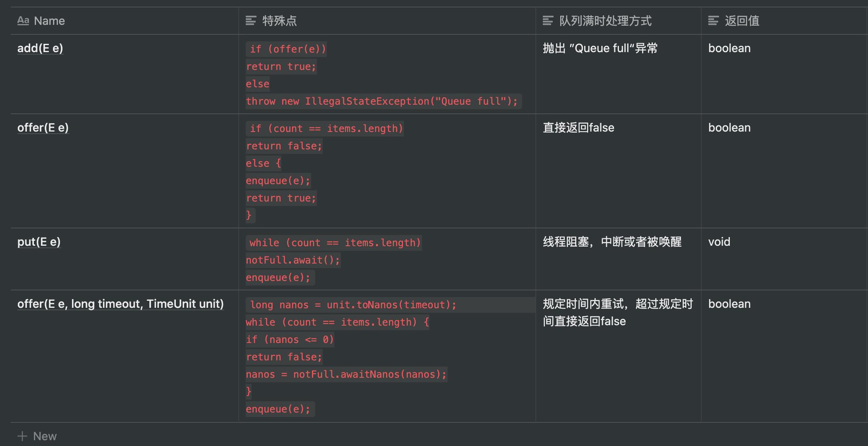Click the Aa title icon in Name header
The width and height of the screenshot is (868, 446).
coord(23,21)
